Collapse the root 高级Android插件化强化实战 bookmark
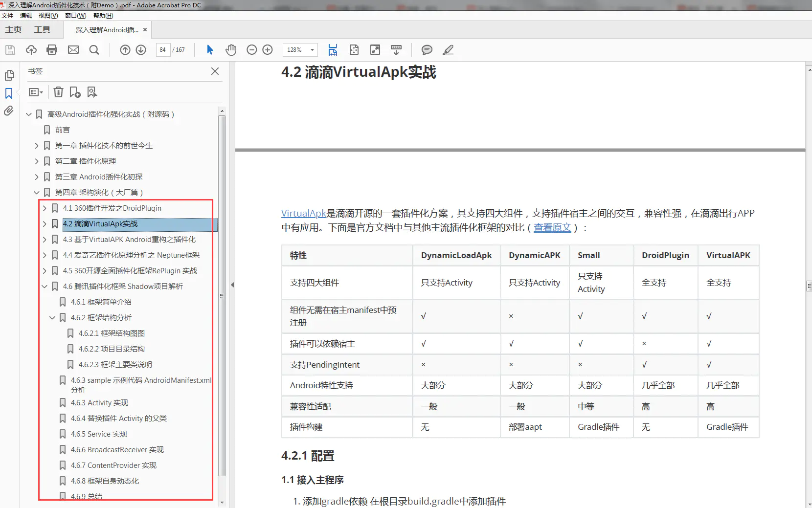 pos(29,114)
